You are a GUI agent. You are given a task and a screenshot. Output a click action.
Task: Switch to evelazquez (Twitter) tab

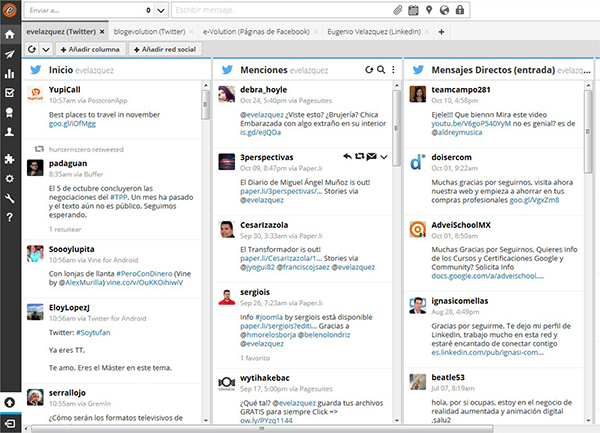[61, 32]
